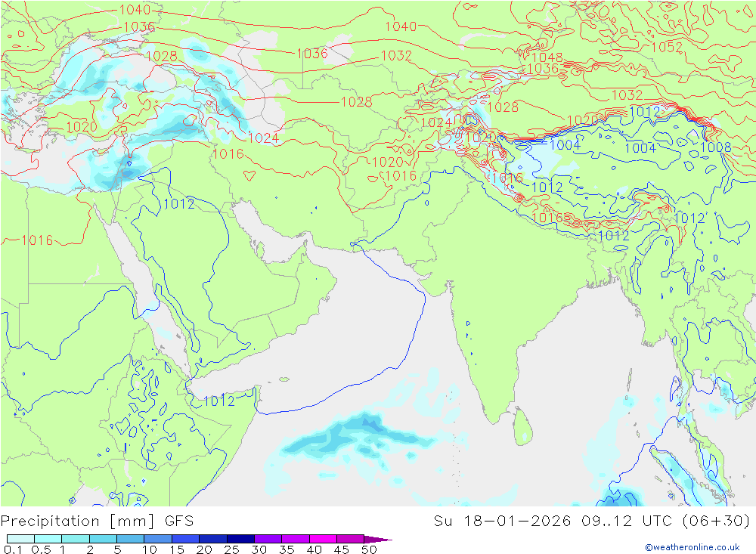Pick the 5–10 mm light blue legend swatch

[x=130, y=539]
